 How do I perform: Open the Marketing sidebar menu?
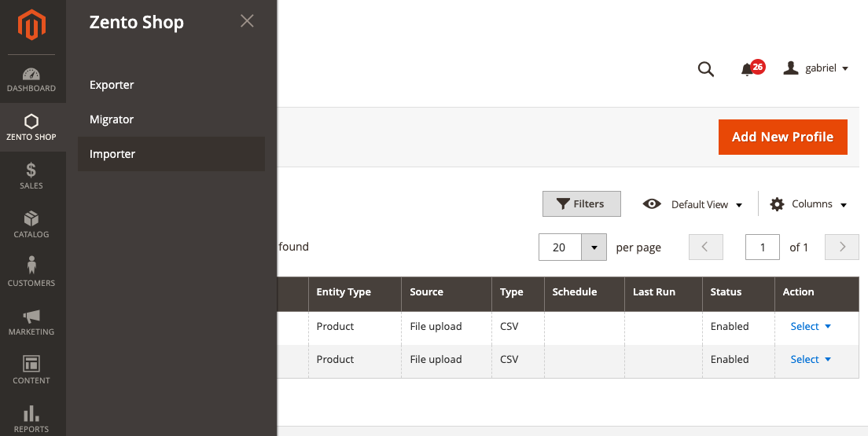[x=31, y=322]
